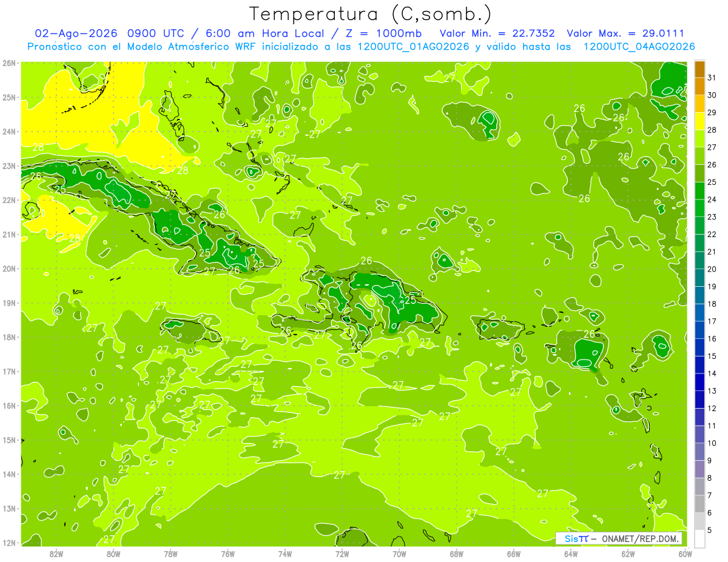Screen dimensions: 728x562
Task: Click the colorbar scale label "29"
Action: click(712, 113)
